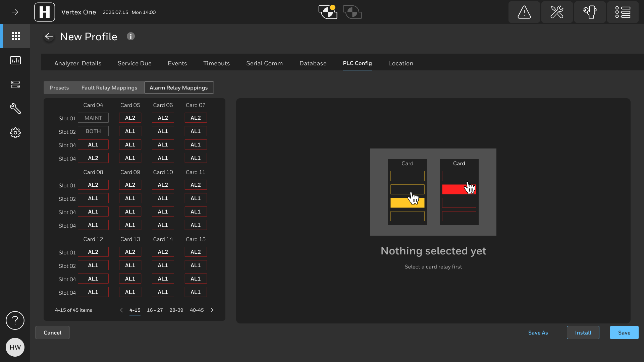Click the wrench icon in sidebar

tap(15, 109)
